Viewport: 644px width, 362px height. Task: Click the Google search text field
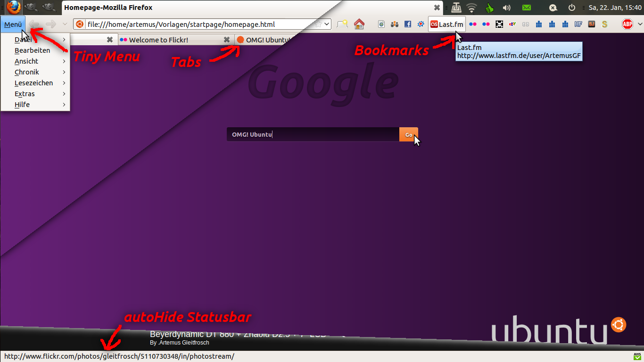[313, 134]
